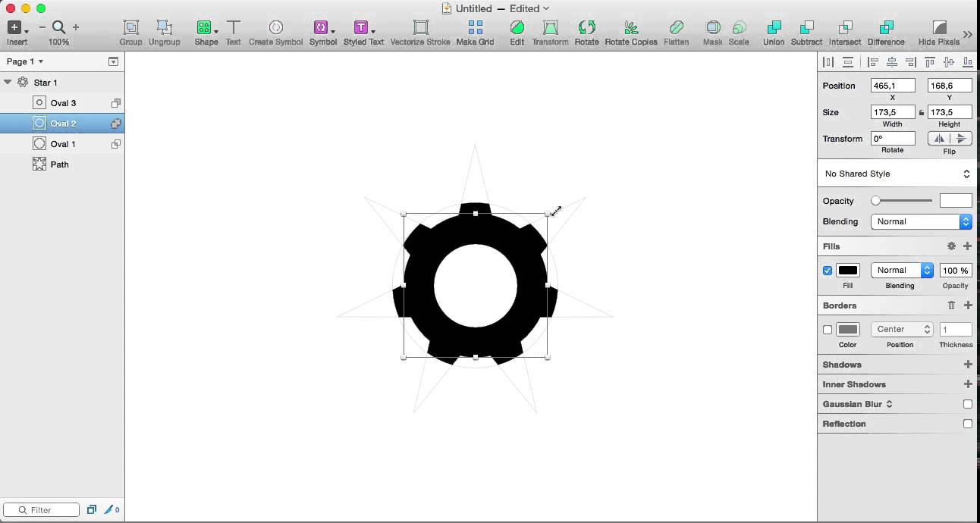Disable the black fill checkbox

coord(827,270)
